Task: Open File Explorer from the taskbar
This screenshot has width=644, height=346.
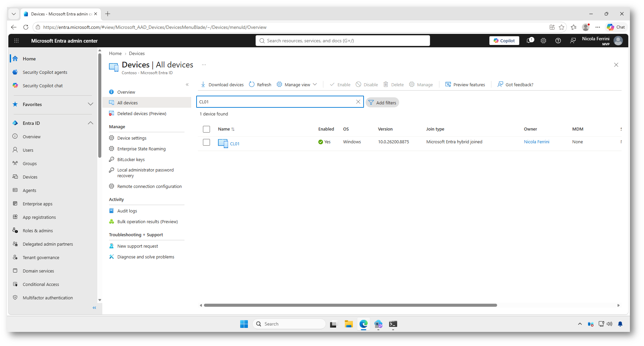Action: tap(349, 324)
